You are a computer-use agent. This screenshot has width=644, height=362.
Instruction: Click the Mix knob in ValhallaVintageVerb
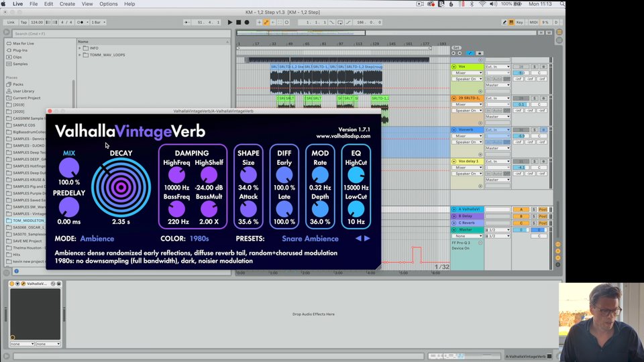(69, 168)
